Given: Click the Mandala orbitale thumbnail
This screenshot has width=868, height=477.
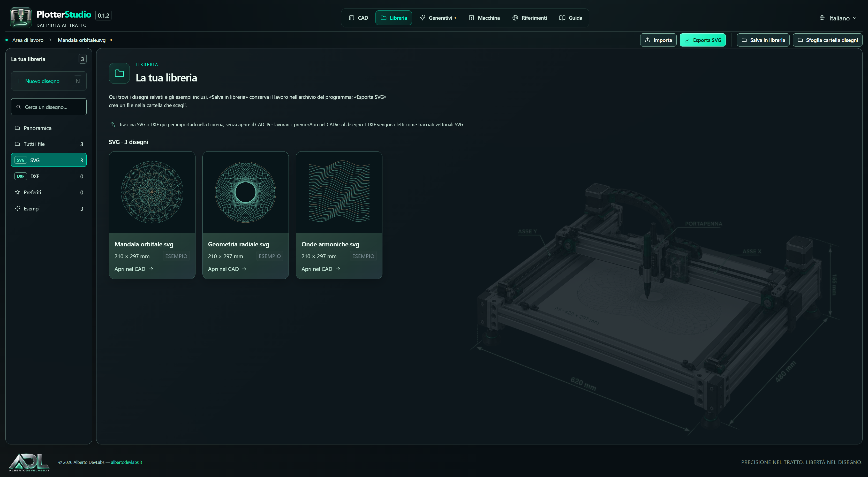Looking at the screenshot, I should click(152, 192).
